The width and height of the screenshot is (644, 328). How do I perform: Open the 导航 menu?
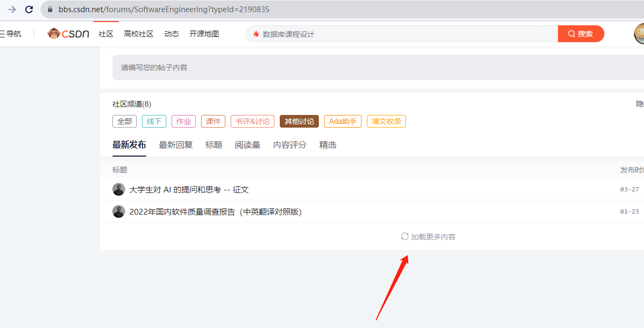(x=11, y=34)
